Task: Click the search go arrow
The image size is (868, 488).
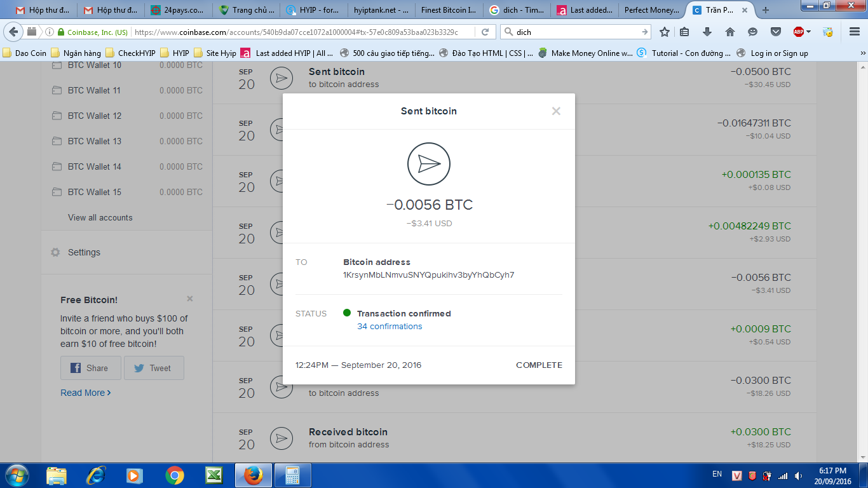Action: (645, 32)
